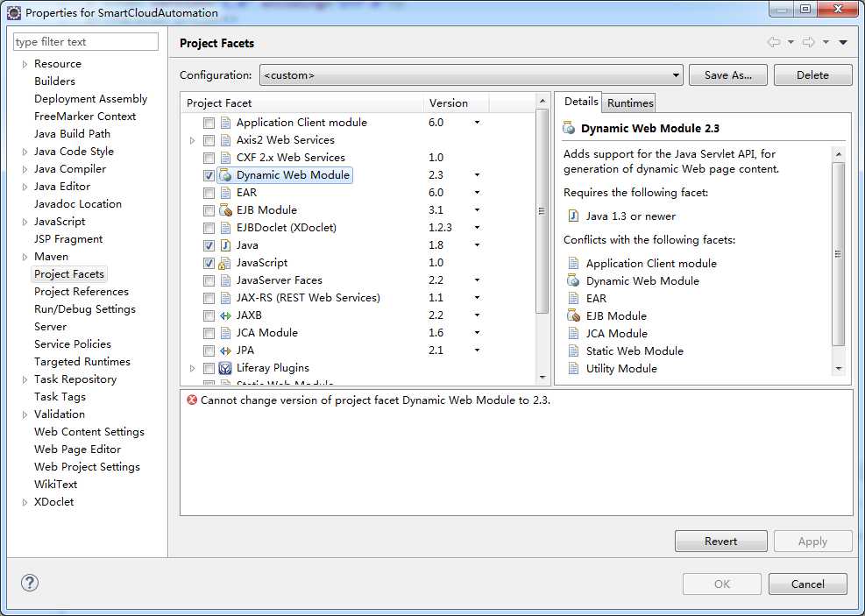The height and width of the screenshot is (616, 865).
Task: Uncheck the Java facet checkbox
Action: pyautogui.click(x=209, y=245)
